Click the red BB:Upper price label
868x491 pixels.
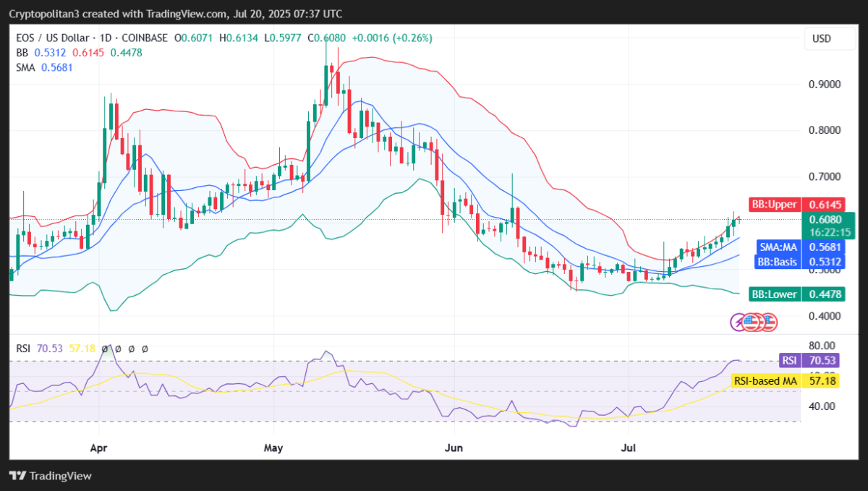coord(773,206)
